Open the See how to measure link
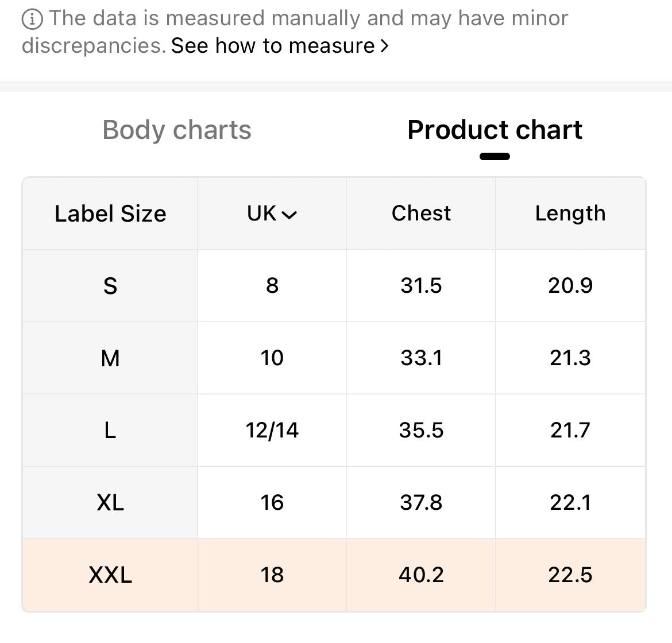The height and width of the screenshot is (643, 672). tap(273, 46)
